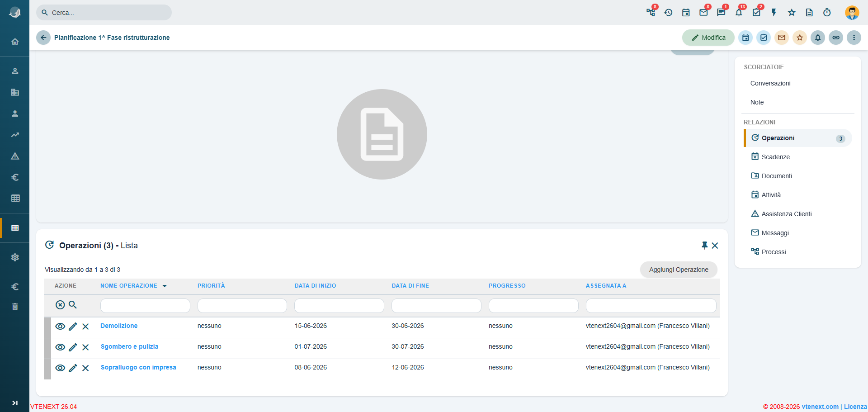Clear list filters with circled X

(x=60, y=305)
